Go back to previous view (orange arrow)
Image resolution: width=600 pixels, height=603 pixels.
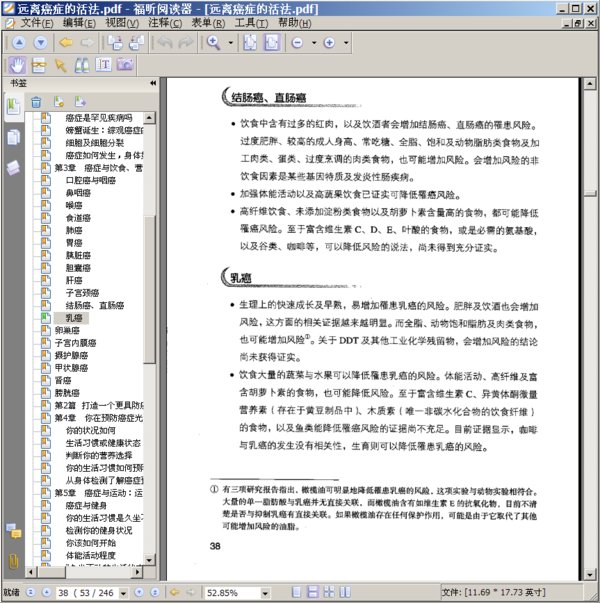(66, 42)
